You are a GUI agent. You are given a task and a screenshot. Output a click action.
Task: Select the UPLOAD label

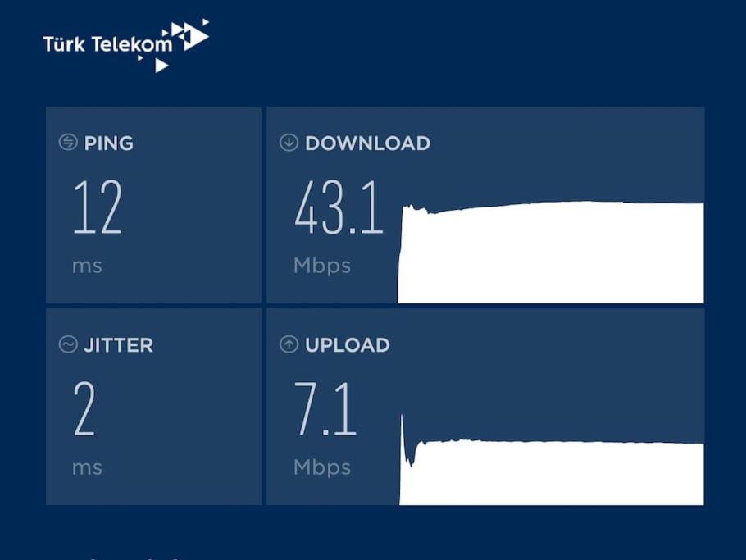click(348, 345)
